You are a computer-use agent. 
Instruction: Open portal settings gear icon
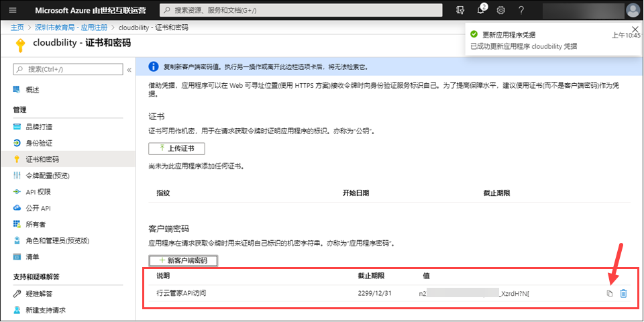coord(500,10)
